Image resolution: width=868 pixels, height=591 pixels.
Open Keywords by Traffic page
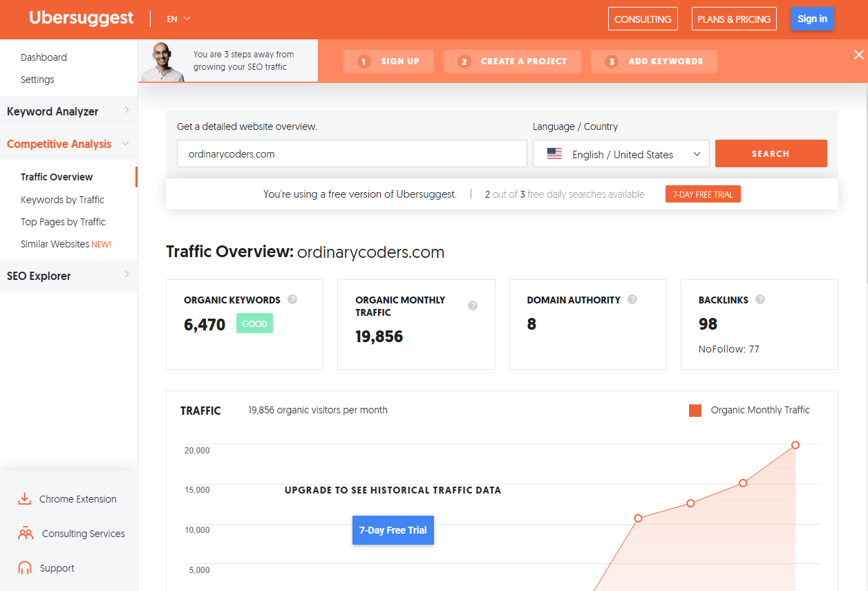(x=62, y=200)
